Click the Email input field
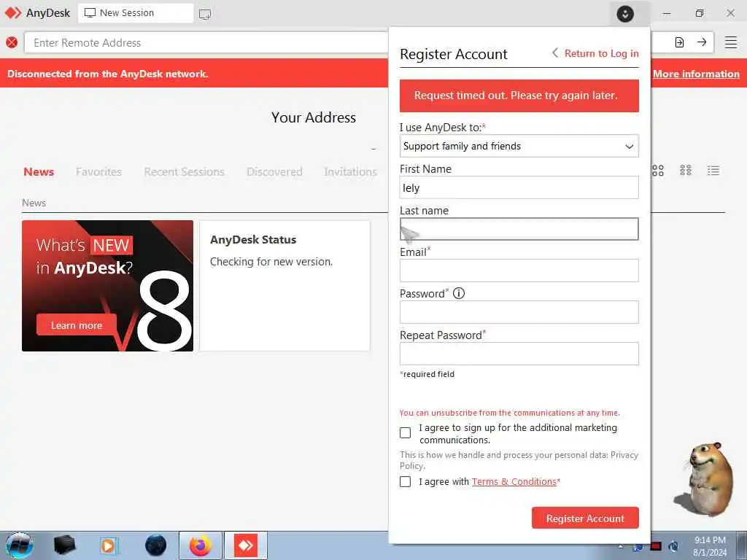The image size is (747, 560). point(519,271)
